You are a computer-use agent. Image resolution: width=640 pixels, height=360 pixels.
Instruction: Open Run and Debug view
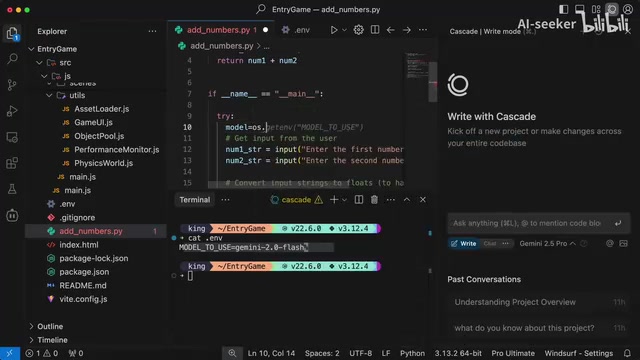[x=12, y=111]
